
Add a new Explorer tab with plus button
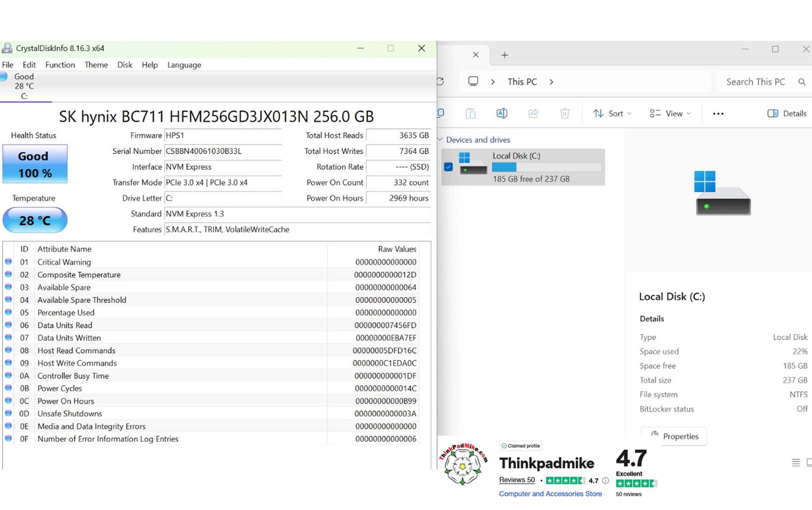[x=504, y=55]
